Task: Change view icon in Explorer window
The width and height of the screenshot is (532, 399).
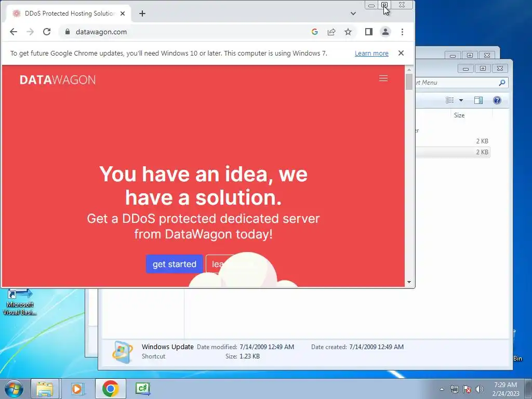Action: [449, 100]
